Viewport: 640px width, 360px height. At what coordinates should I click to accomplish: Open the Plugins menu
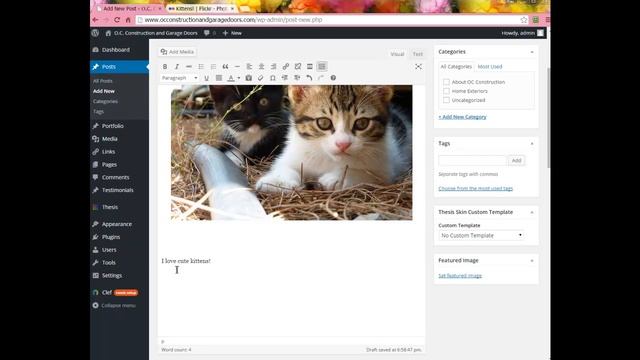click(111, 237)
